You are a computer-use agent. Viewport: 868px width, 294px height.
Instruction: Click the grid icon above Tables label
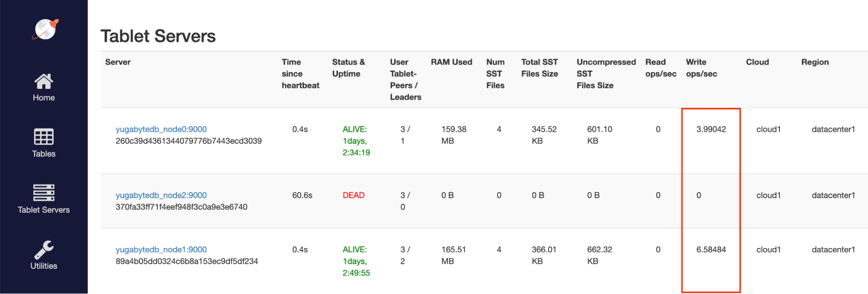click(43, 137)
